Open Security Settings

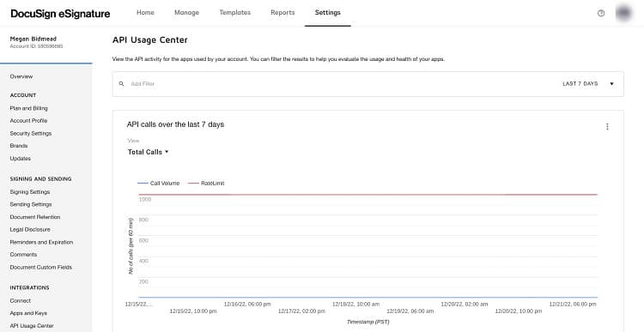click(x=31, y=133)
